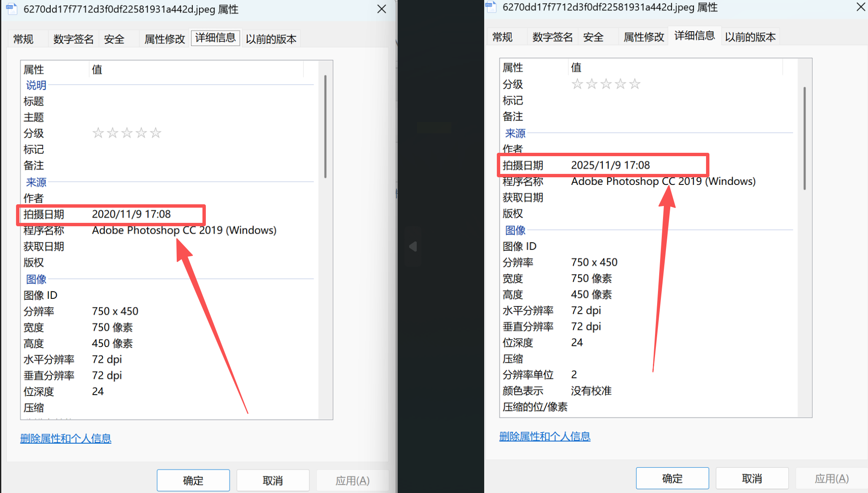Screen dimensions: 868x493
Task: Switch to 数字签名 tab in left dialog
Action: [73, 39]
